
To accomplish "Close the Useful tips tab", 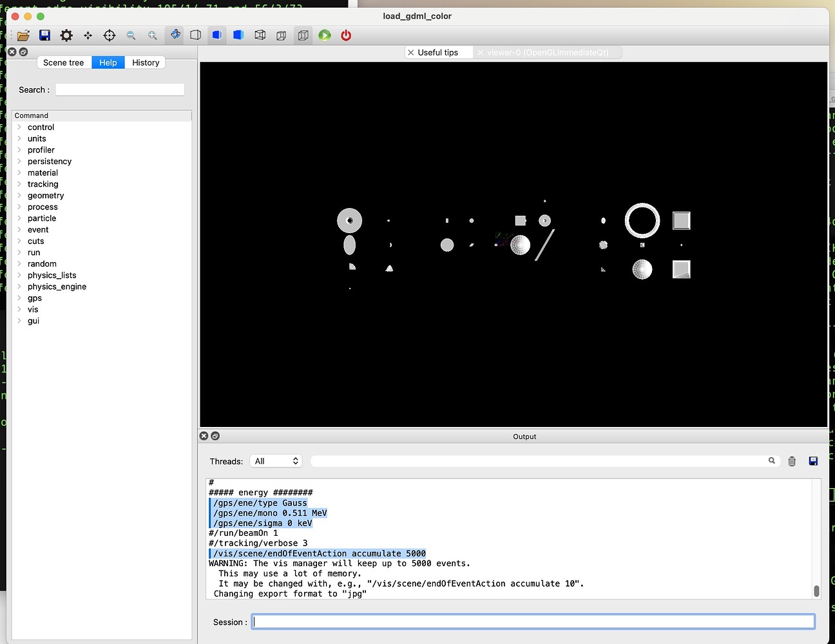I will tap(411, 52).
